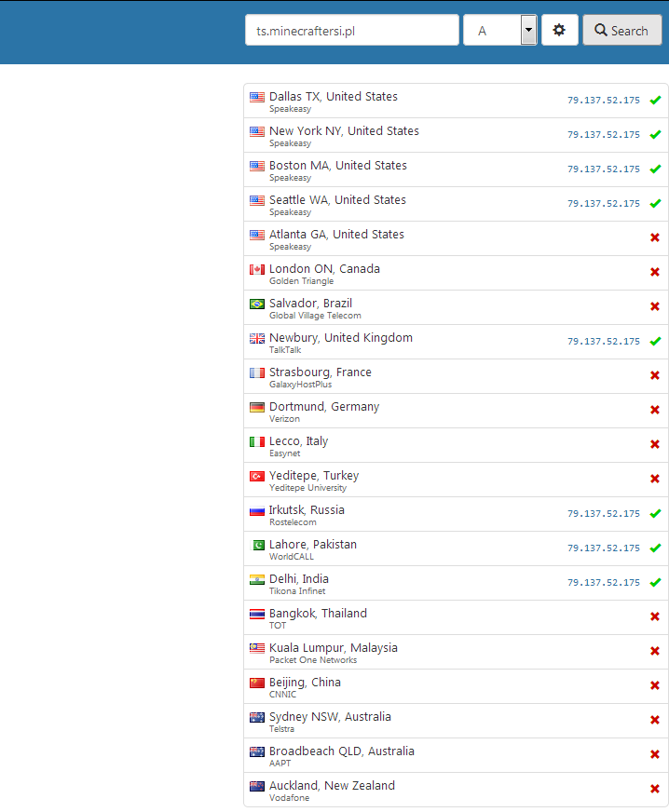
Task: Click red X for Beijing, China
Action: 655,685
